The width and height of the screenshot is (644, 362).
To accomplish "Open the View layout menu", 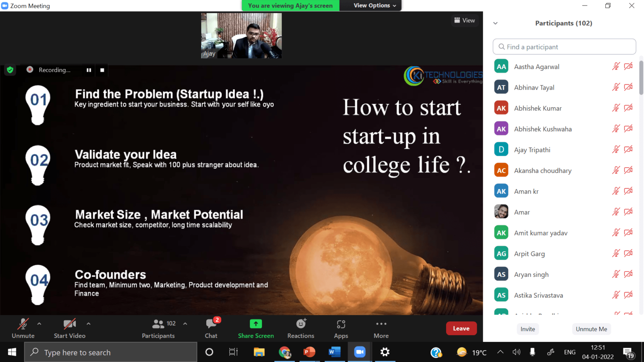I will point(465,20).
